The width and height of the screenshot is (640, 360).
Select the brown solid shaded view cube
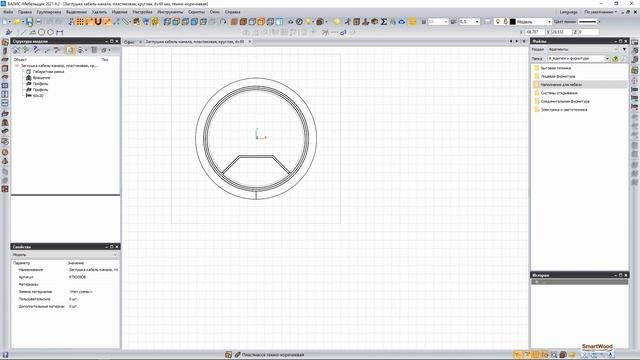234,22
